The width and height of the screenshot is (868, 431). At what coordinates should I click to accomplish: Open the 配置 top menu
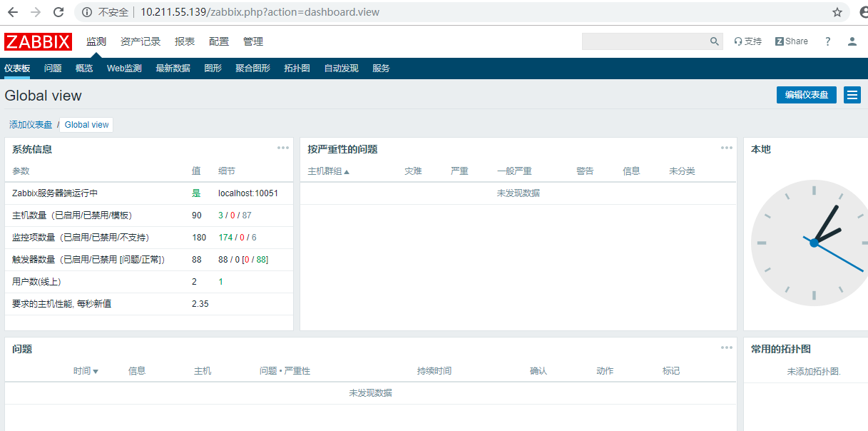(x=219, y=41)
